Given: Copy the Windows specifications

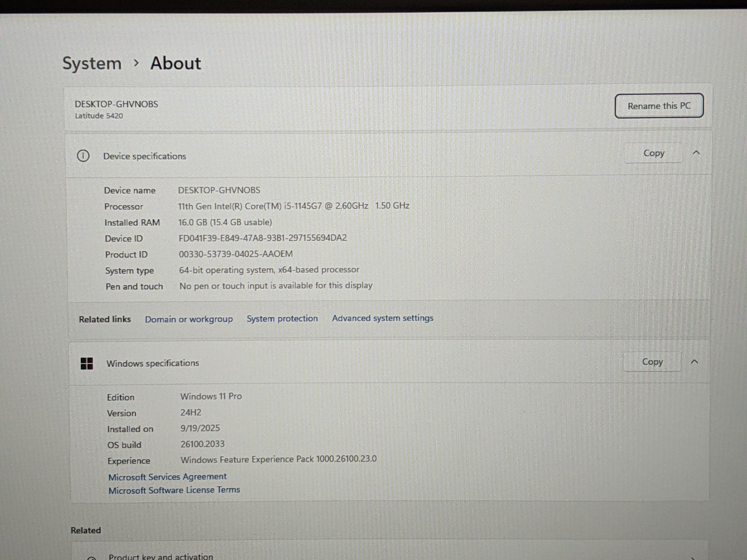Looking at the screenshot, I should 652,362.
